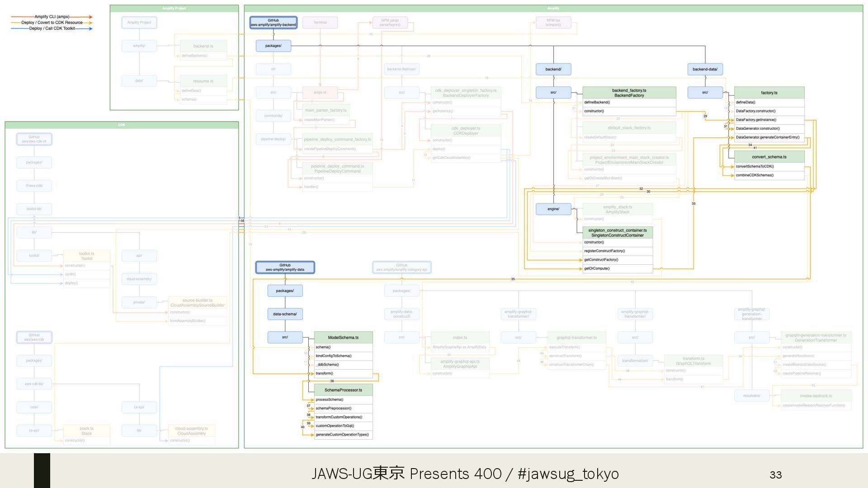Select the convert_schema.ts file header
The width and height of the screenshot is (868, 488).
(x=769, y=157)
